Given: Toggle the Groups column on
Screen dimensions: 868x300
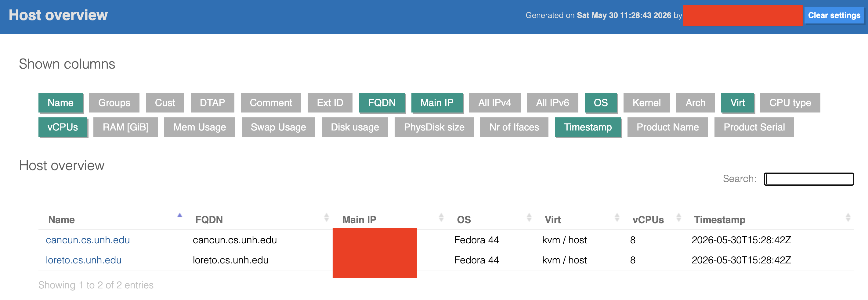Looking at the screenshot, I should click(114, 103).
